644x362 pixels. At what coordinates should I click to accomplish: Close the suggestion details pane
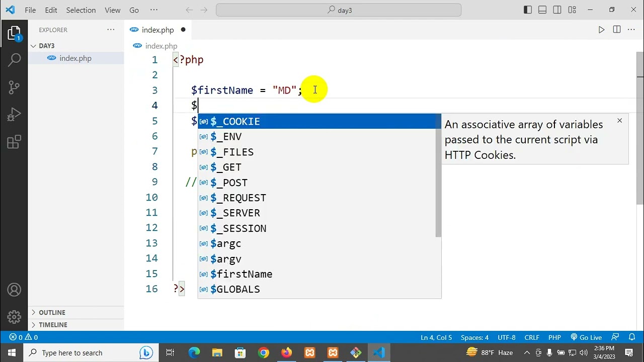click(x=619, y=121)
